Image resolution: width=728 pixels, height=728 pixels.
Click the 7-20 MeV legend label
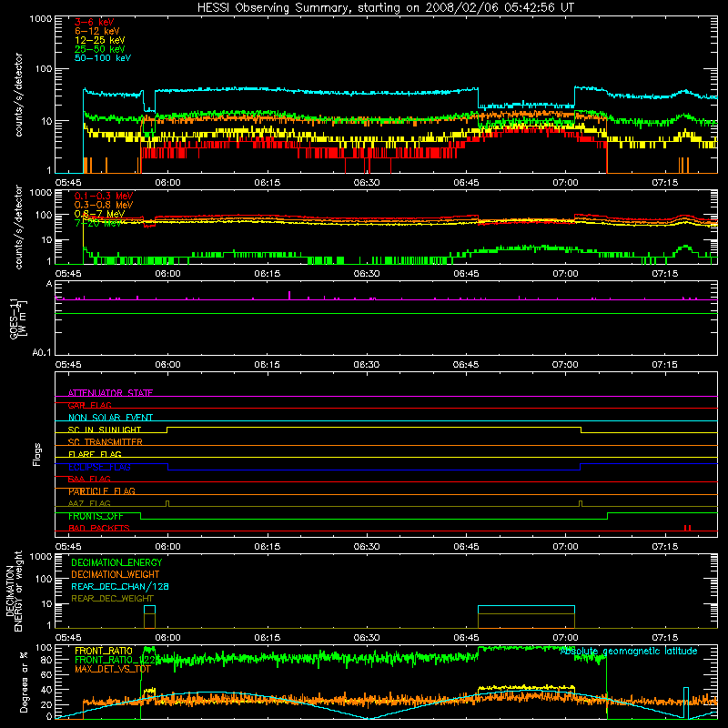click(97, 223)
